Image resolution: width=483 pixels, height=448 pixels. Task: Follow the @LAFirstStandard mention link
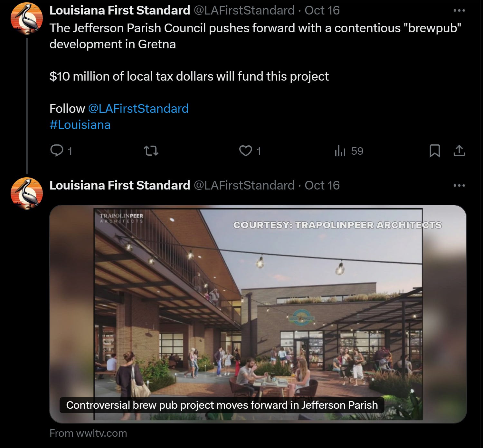point(138,109)
